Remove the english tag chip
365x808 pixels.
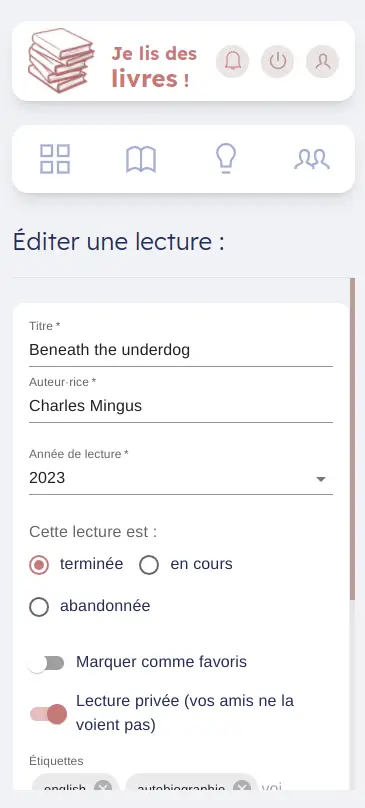[x=103, y=788]
